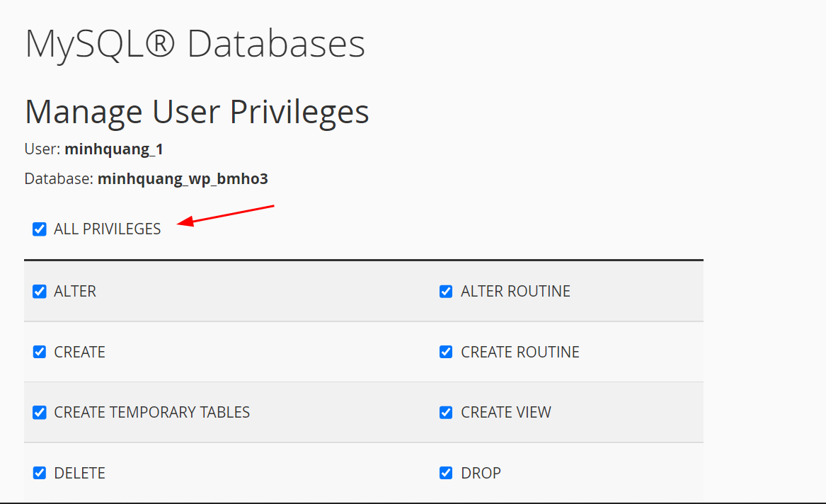Click the database name minhquang_wp_bmho3
Image resolution: width=826 pixels, height=504 pixels.
(182, 178)
